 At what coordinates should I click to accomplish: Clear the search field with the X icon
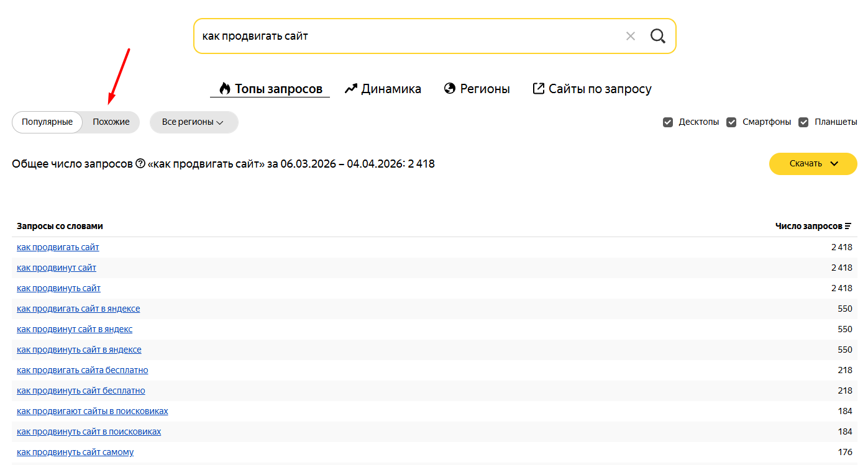[x=630, y=35]
